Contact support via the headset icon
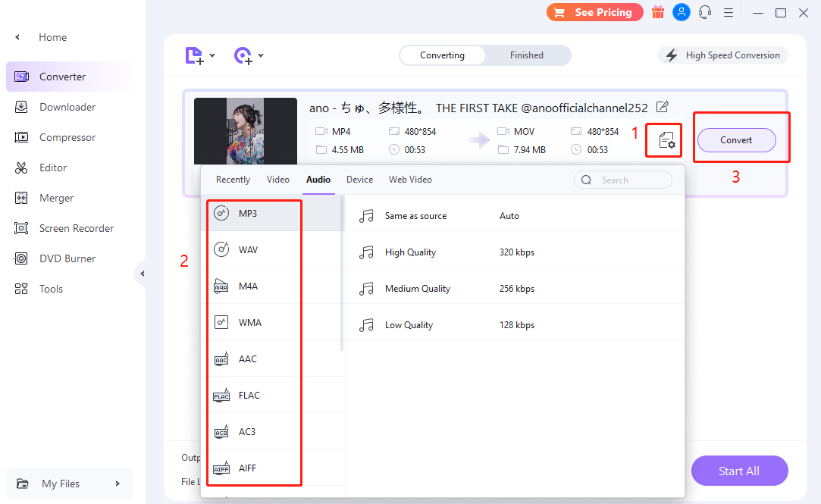This screenshot has width=821, height=504. click(705, 12)
